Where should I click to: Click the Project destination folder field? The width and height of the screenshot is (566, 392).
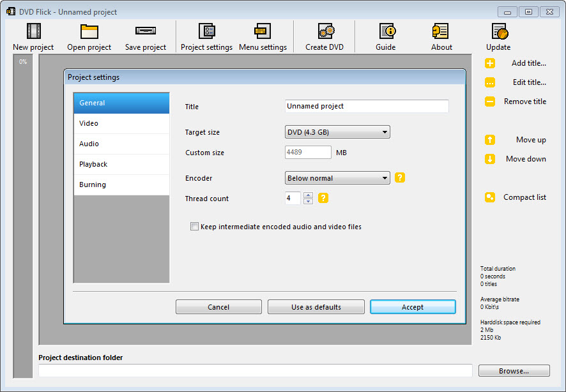coord(255,370)
